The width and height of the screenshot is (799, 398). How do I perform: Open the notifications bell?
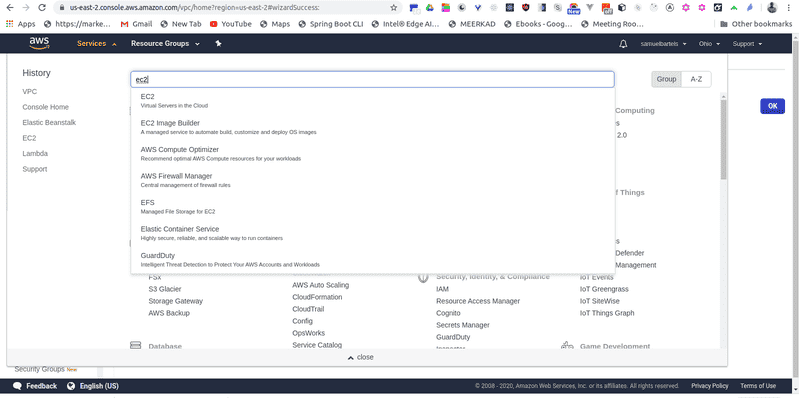[x=623, y=44]
